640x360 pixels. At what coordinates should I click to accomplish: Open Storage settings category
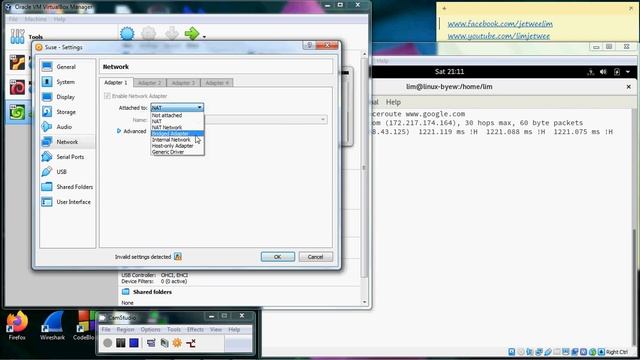[66, 112]
